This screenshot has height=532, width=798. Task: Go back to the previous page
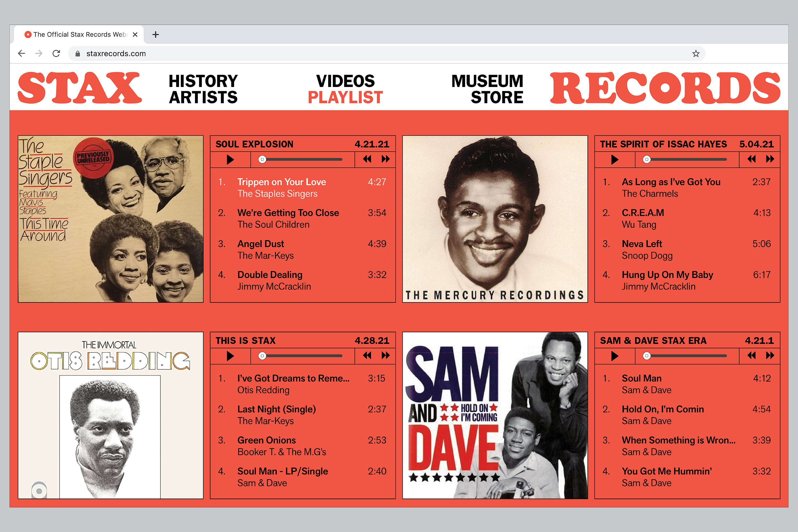pyautogui.click(x=22, y=54)
